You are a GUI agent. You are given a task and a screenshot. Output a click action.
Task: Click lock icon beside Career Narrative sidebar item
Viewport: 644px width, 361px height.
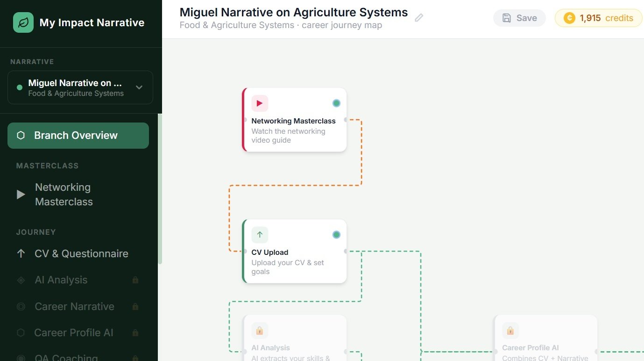135,307
